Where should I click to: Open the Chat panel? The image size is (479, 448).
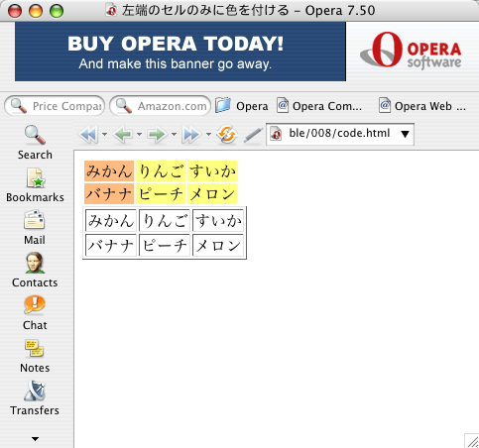click(x=35, y=313)
